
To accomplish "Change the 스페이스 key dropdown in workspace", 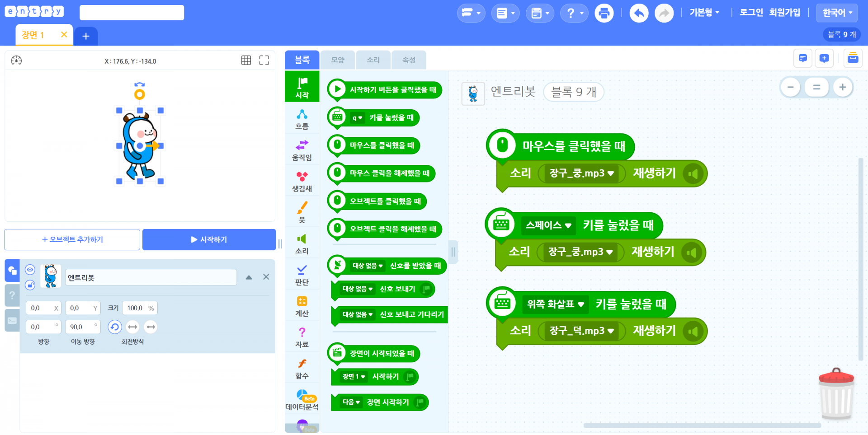I will point(549,225).
